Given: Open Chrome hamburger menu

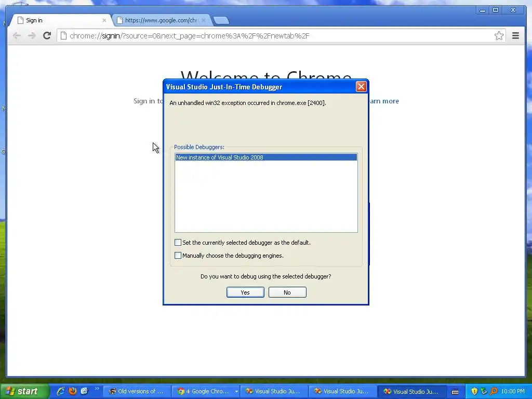Looking at the screenshot, I should point(515,36).
